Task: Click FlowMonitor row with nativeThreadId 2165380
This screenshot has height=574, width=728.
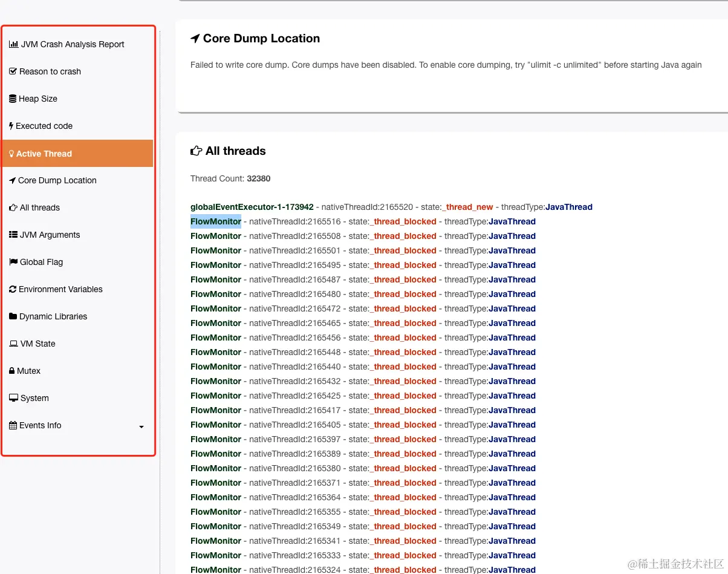Action: point(363,468)
